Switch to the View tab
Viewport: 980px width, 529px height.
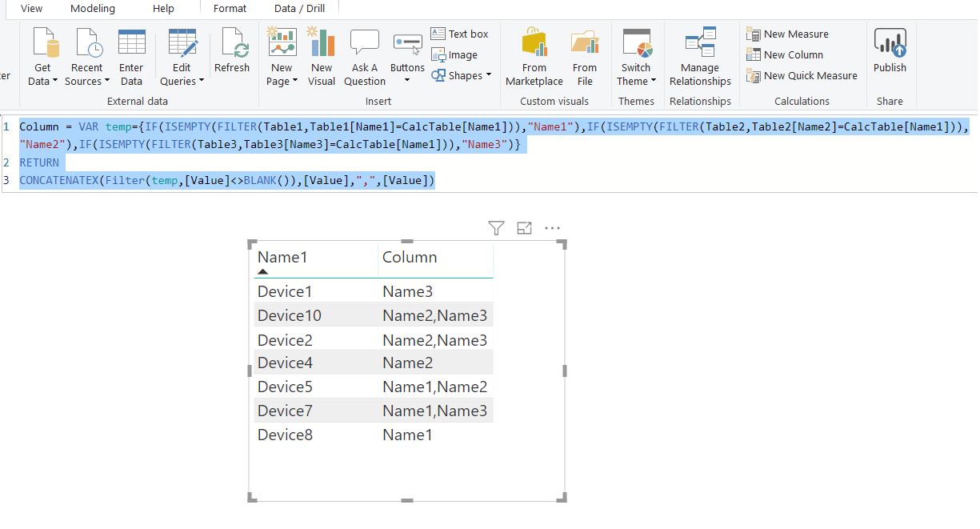point(32,9)
